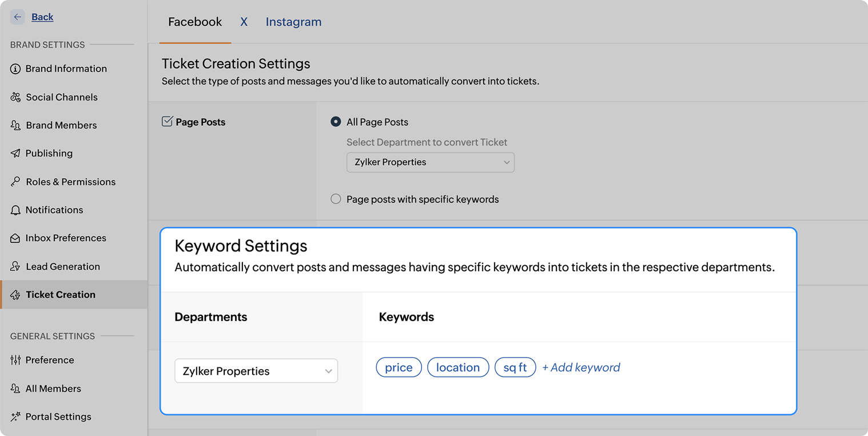The image size is (868, 436).
Task: Open the Inbox Preferences envelope icon
Action: 15,238
